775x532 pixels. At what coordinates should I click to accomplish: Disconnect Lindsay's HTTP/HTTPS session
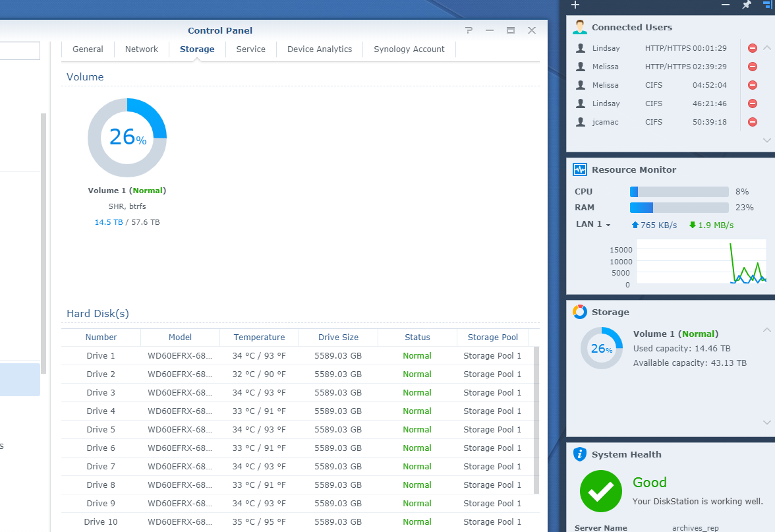coord(752,47)
